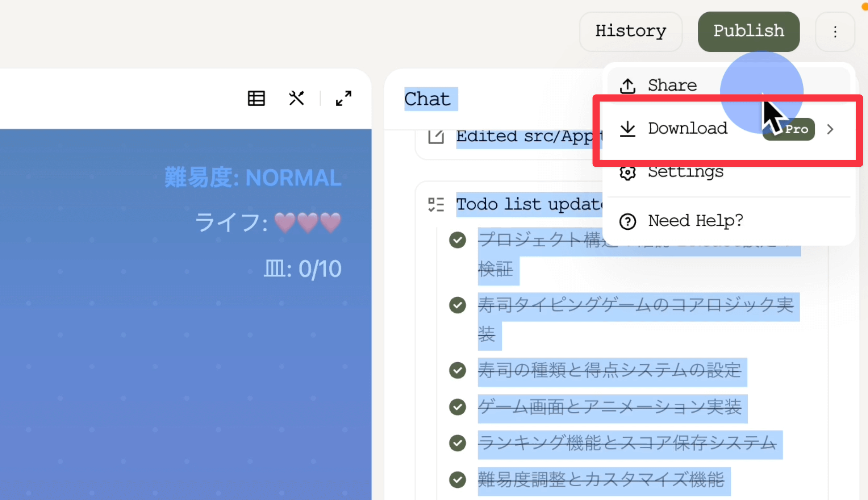The image size is (868, 500).
Task: Click the Pro badge on Download
Action: click(x=796, y=129)
